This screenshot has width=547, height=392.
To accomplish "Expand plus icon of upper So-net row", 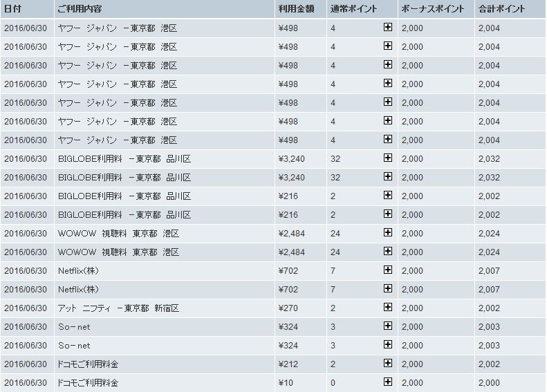I will point(387,326).
